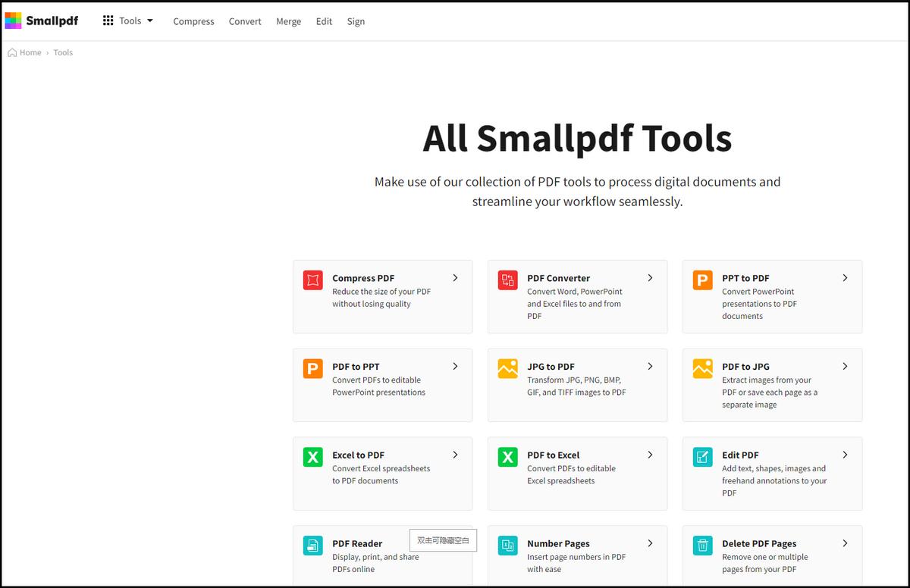Open the Excel to PDF tool title

(358, 455)
